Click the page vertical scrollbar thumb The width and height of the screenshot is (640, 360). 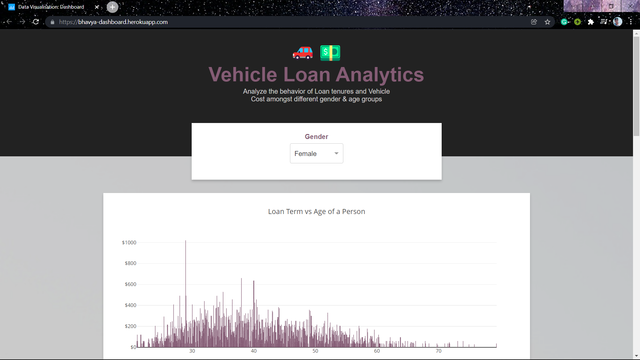(636, 86)
